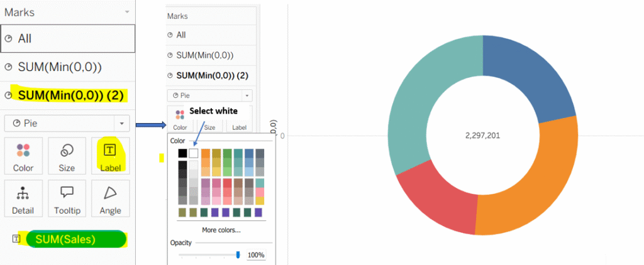Open the Pie mark type dropdown in left panel

[x=67, y=122]
